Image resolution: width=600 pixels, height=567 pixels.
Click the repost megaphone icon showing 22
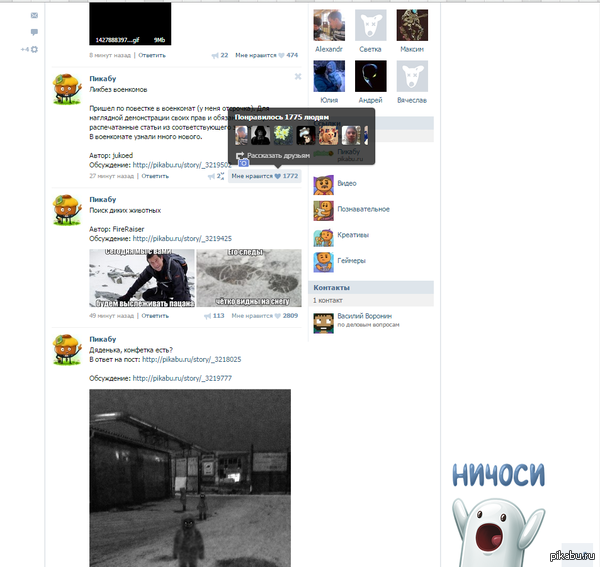coord(216,55)
